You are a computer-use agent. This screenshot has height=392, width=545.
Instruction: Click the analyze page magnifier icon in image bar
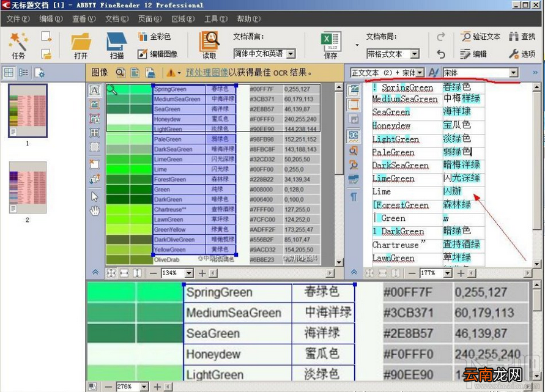[120, 73]
